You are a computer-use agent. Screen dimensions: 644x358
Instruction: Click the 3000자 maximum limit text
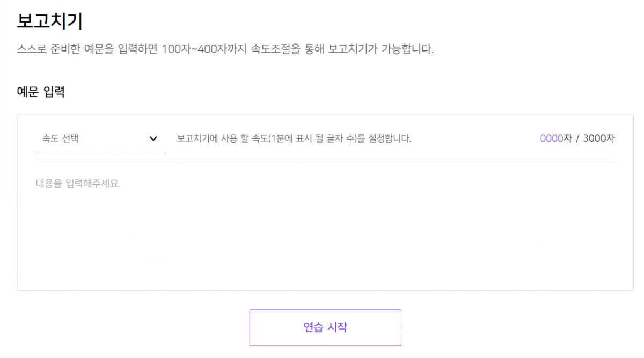[x=599, y=138]
